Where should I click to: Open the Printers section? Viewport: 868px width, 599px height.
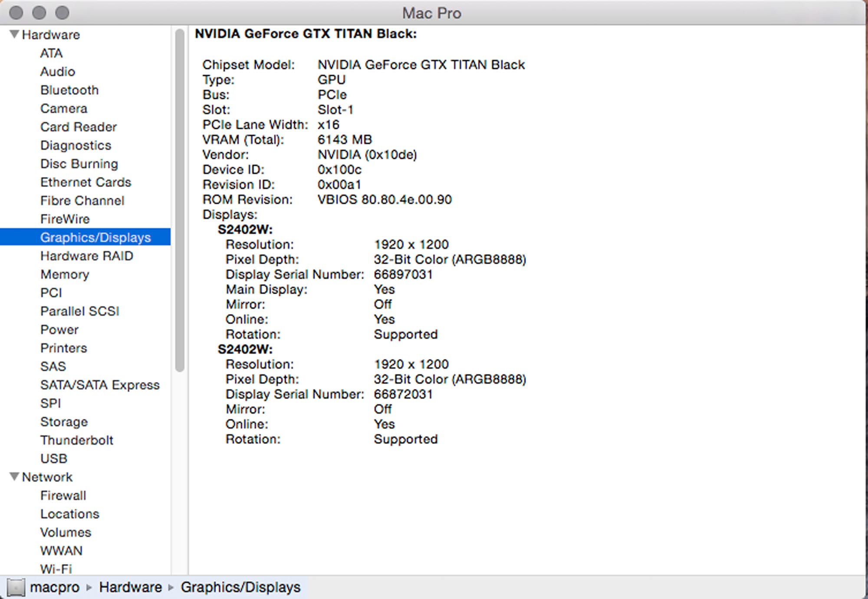(x=64, y=348)
